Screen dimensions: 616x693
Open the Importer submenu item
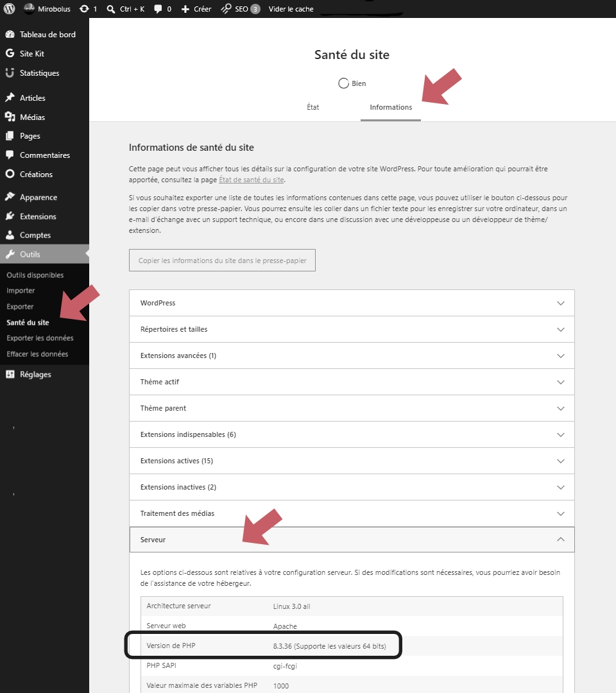(21, 291)
